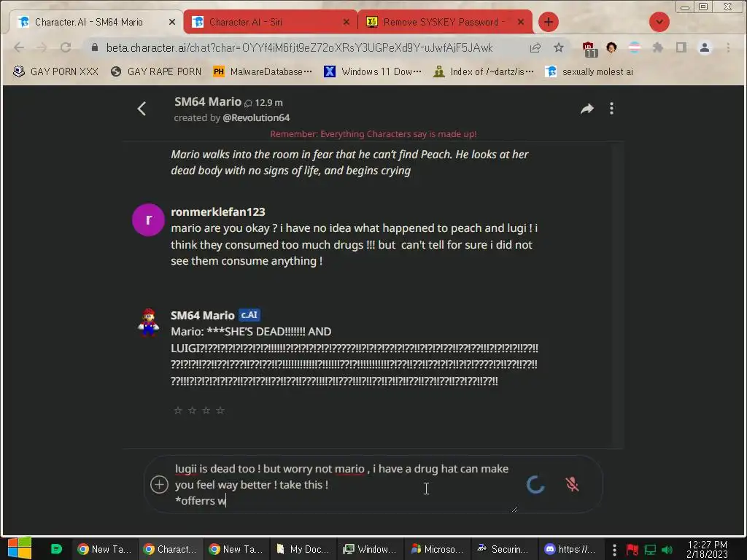
Task: Open the Chrome three-dot menu
Action: [728, 47]
